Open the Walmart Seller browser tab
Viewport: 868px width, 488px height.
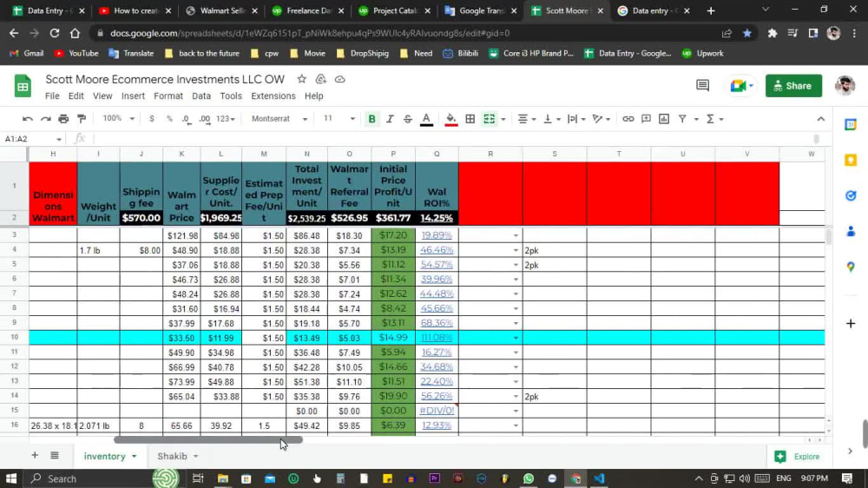222,10
